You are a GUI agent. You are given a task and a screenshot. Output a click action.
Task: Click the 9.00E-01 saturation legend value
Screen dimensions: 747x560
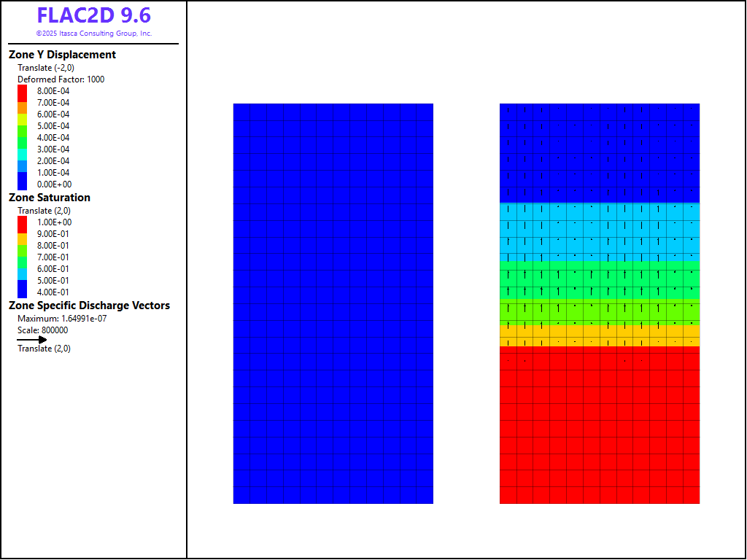tap(53, 234)
